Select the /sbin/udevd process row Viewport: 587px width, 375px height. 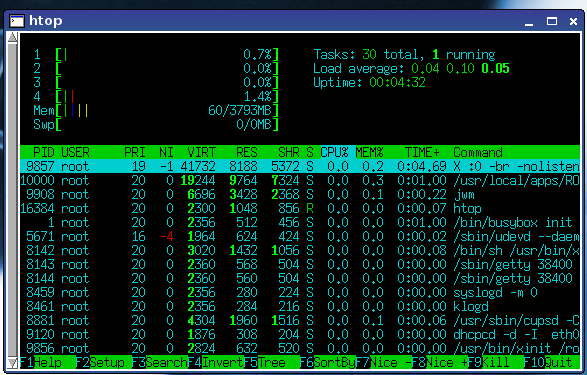(x=300, y=236)
